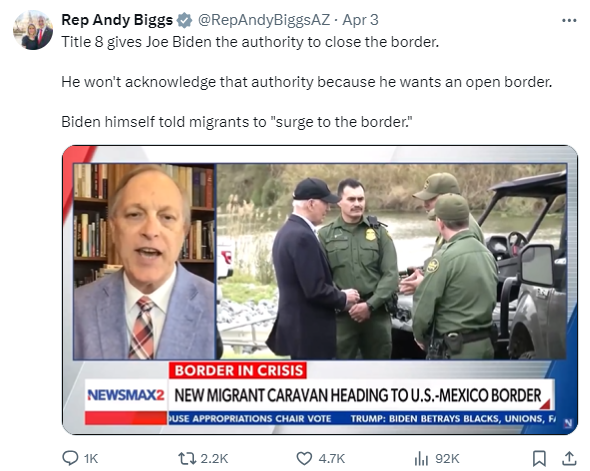Bookmark this post
Viewport: 590px width, 471px height.
click(539, 458)
